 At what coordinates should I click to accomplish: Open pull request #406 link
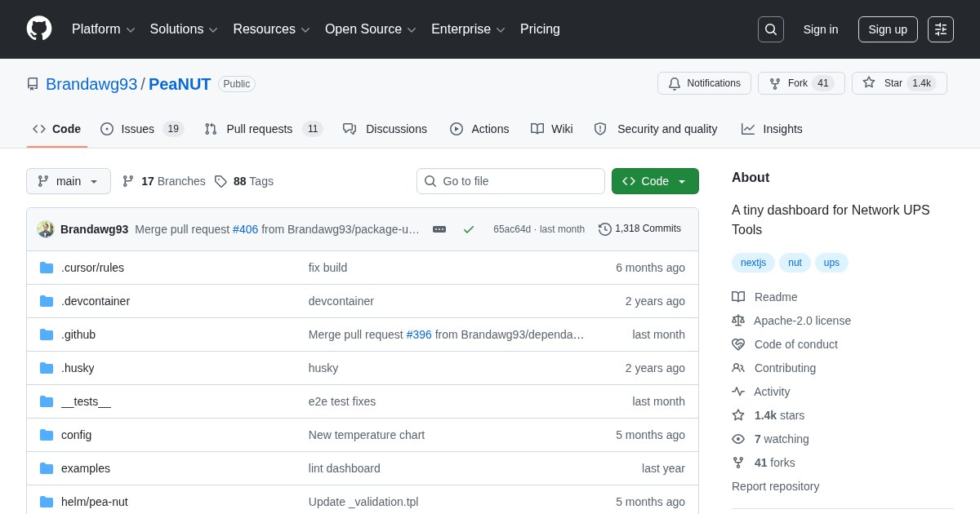245,229
